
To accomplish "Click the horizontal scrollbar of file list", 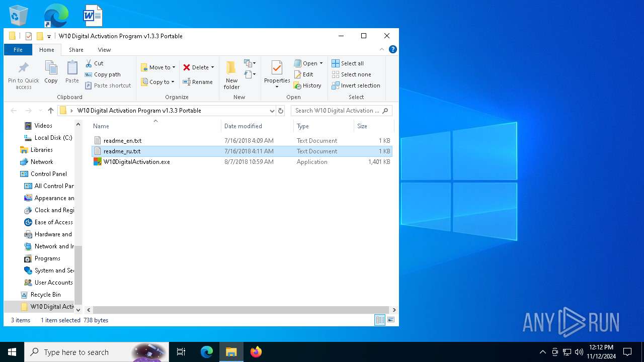I will (241, 310).
